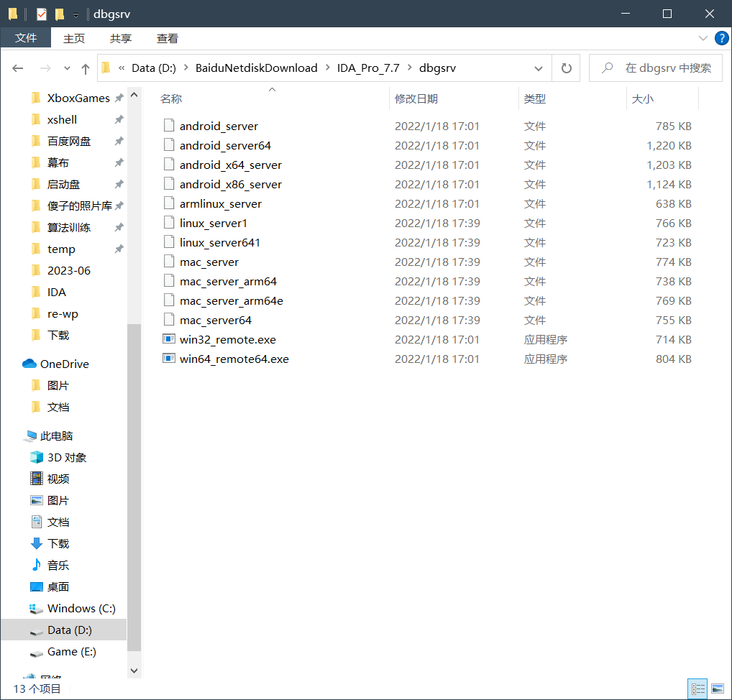The height and width of the screenshot is (700, 732).
Task: Expand the ribbon with the chevron
Action: click(x=703, y=38)
